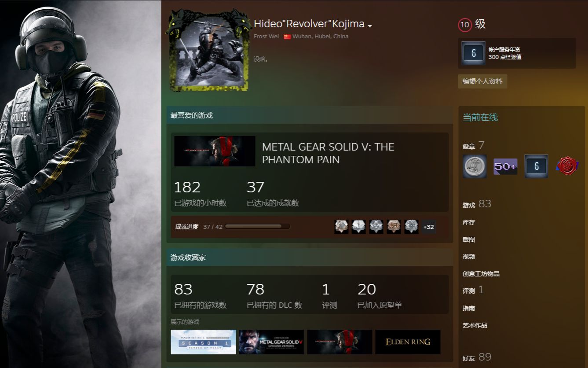Open the 指南 guides link
This screenshot has height=368, width=588.
(x=469, y=308)
